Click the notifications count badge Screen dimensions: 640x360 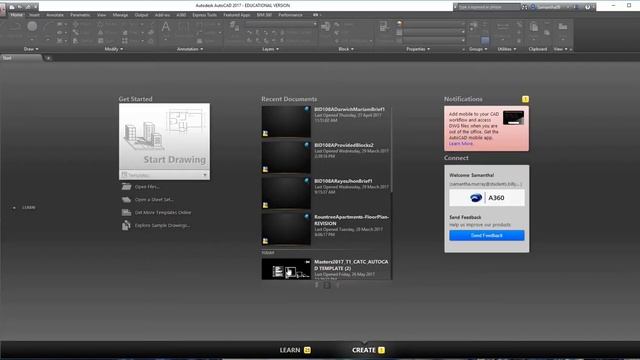pos(525,99)
